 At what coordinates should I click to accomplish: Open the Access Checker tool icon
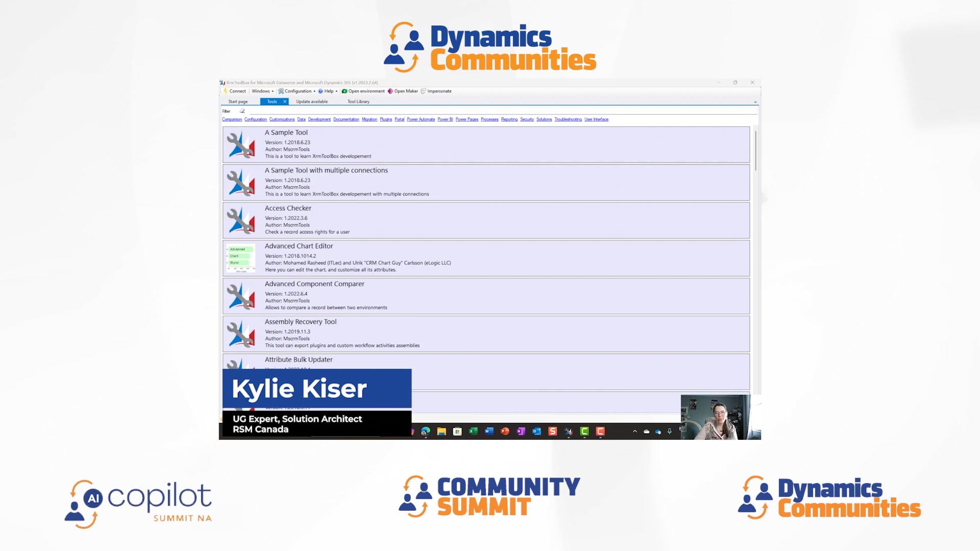click(241, 220)
